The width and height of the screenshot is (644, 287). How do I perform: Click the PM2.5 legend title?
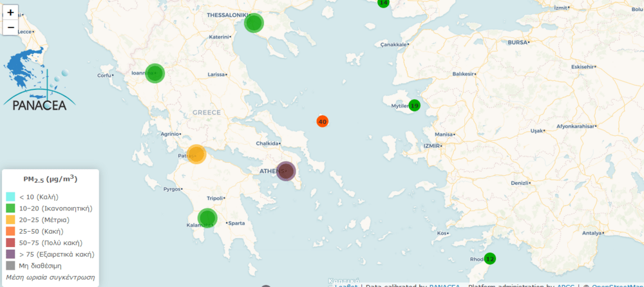click(x=50, y=180)
